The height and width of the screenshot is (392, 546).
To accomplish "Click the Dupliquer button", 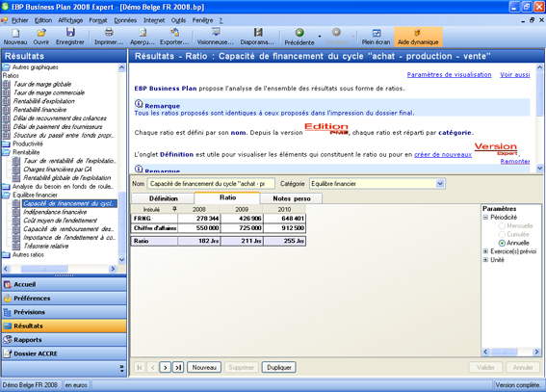I will (x=279, y=367).
